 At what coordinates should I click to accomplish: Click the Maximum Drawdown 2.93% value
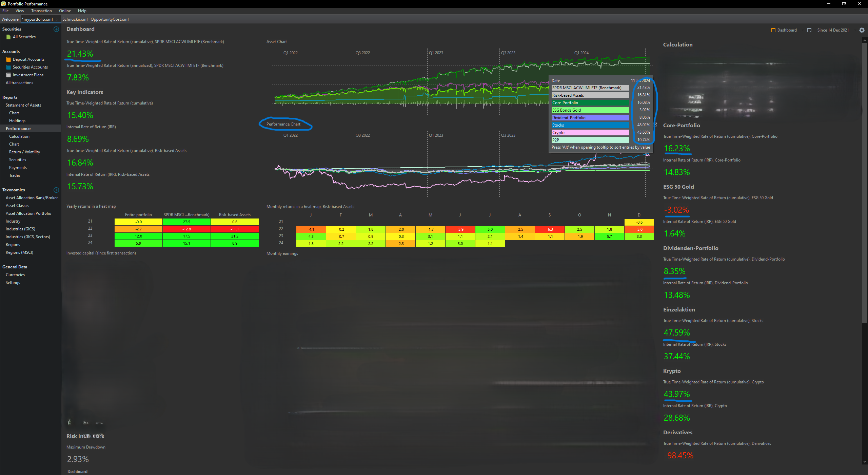pyautogui.click(x=78, y=459)
